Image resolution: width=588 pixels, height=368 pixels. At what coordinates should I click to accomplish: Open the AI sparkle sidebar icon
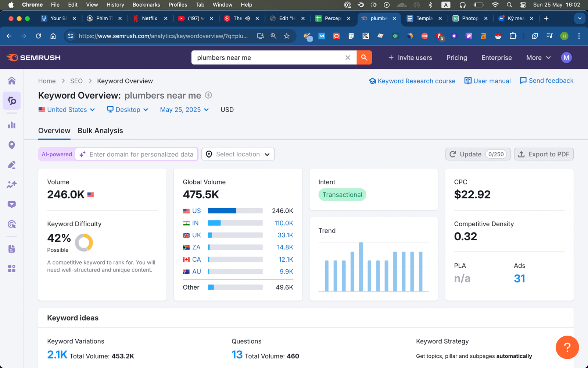click(x=12, y=184)
